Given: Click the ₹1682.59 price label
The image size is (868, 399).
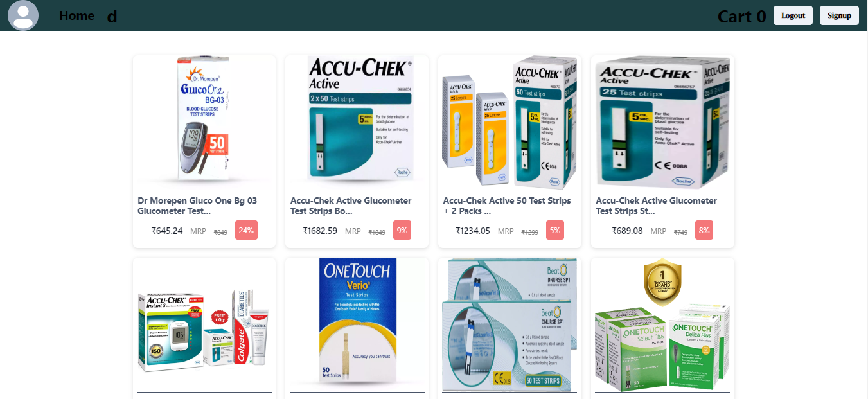Looking at the screenshot, I should pos(320,231).
